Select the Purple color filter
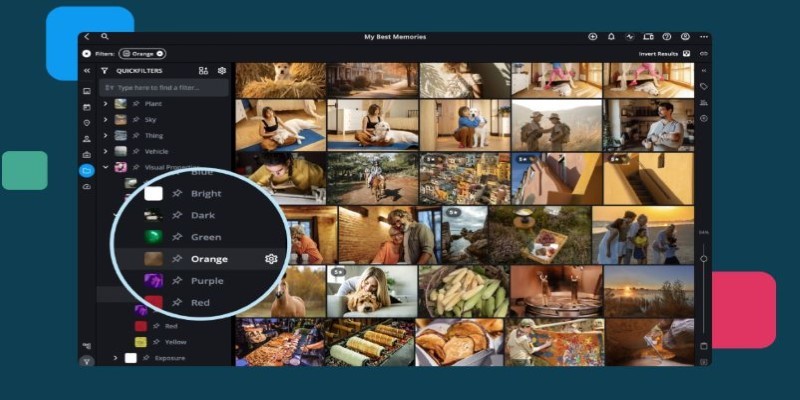 207,281
